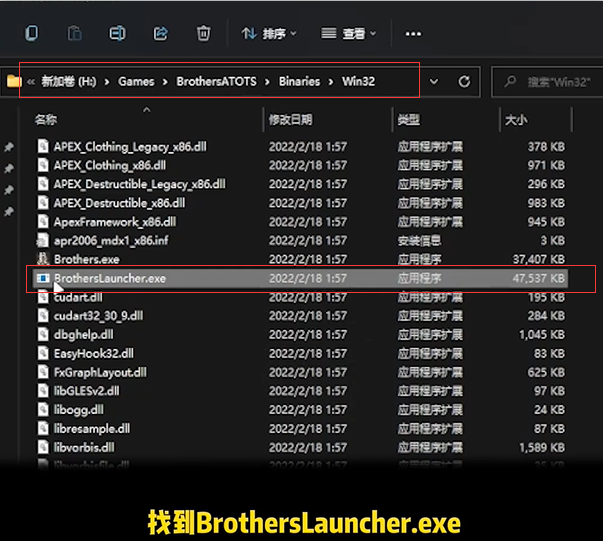Click the Share icon in toolbar
Image resolution: width=603 pixels, height=541 pixels.
coord(161,33)
